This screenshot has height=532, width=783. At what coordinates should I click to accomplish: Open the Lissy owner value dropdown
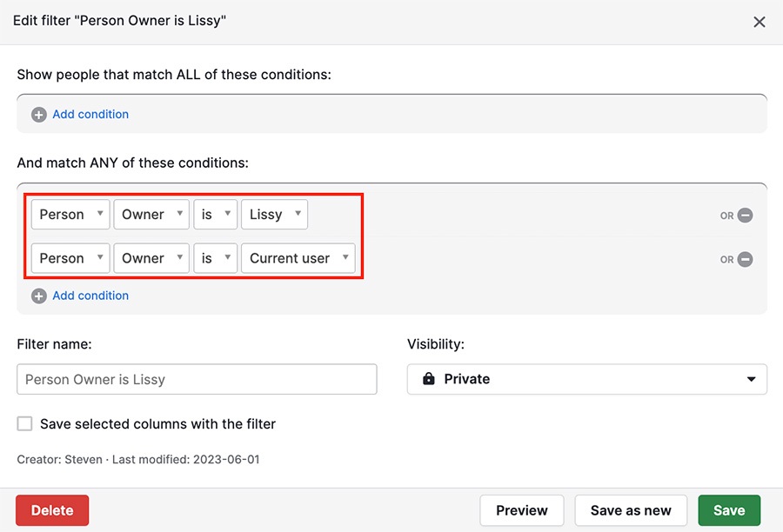[274, 215]
